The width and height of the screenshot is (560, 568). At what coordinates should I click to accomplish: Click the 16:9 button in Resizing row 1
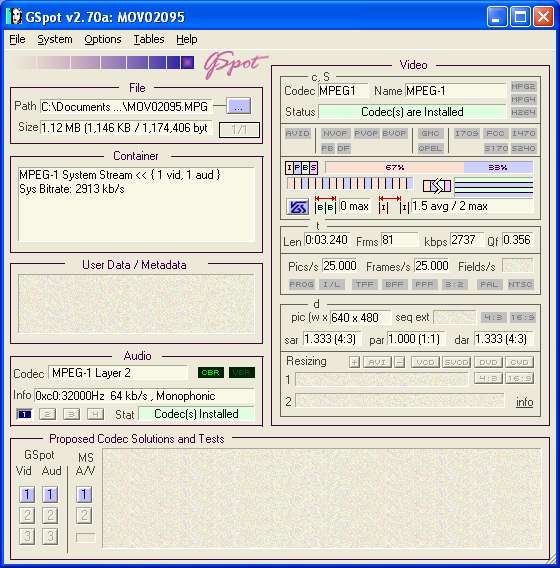point(519,379)
